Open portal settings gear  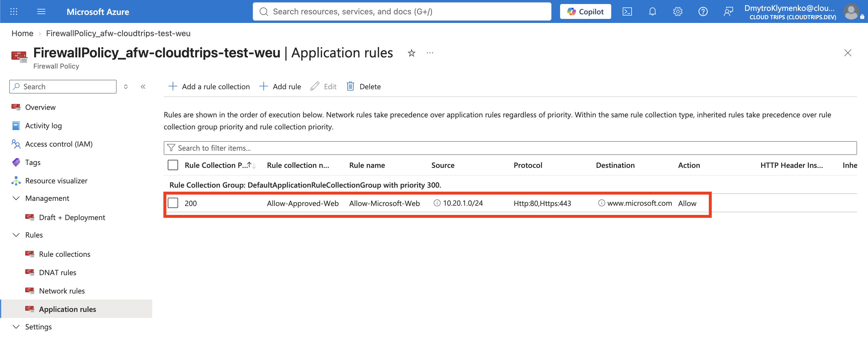click(x=678, y=12)
